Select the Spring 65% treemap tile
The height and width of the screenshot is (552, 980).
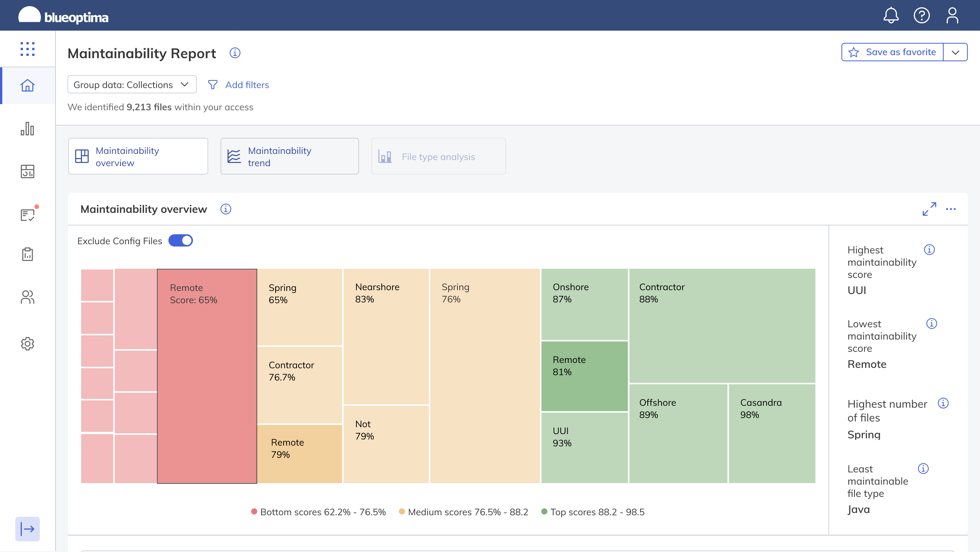(x=300, y=307)
